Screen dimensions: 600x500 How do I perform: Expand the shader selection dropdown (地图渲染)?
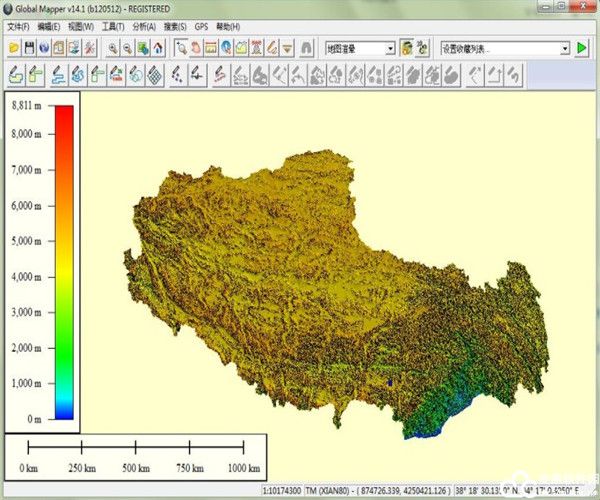(x=389, y=48)
